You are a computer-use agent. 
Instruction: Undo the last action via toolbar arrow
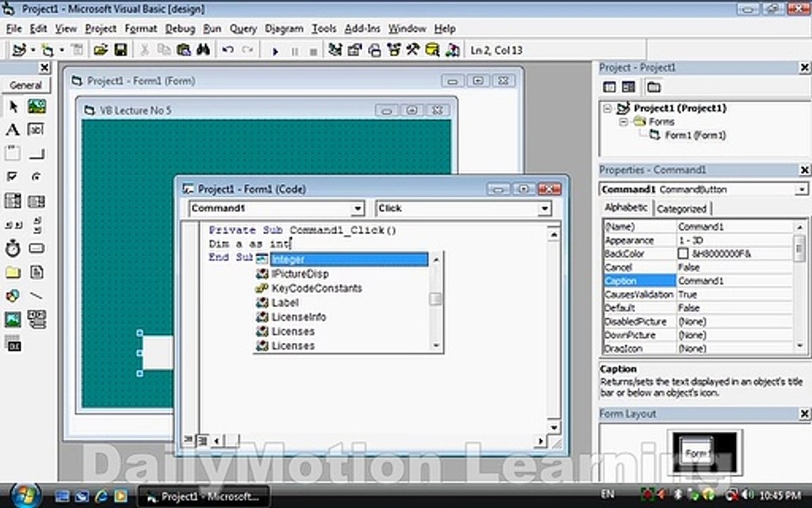click(228, 50)
